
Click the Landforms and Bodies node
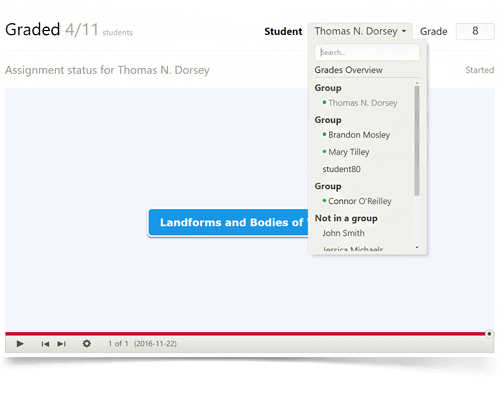tap(228, 223)
